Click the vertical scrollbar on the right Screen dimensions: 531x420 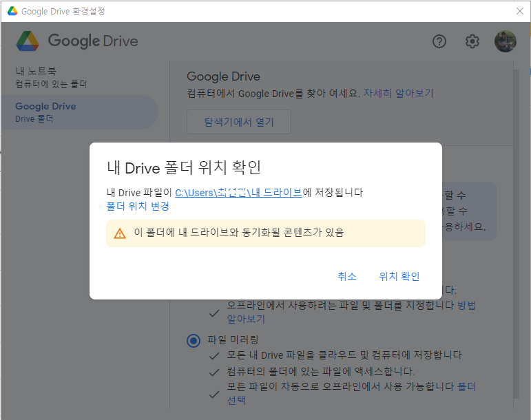click(516, 233)
